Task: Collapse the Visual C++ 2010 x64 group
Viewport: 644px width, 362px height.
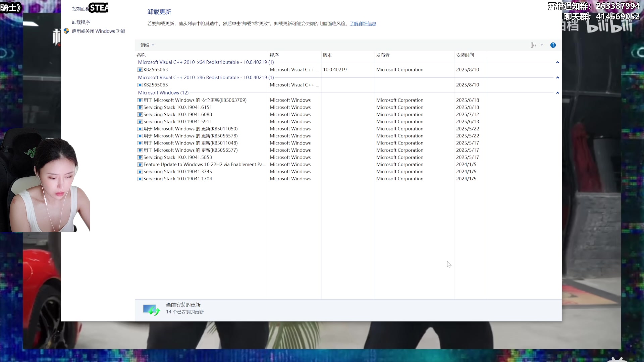Action: pyautogui.click(x=557, y=62)
